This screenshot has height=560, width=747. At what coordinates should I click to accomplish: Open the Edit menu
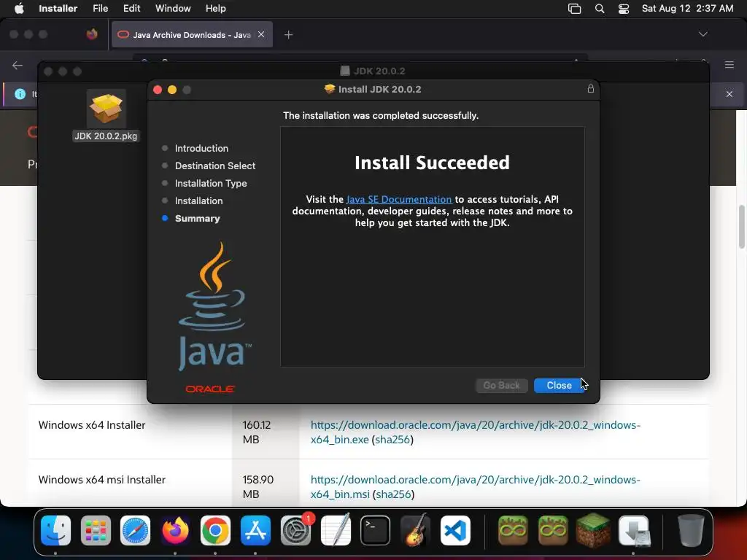[x=131, y=8]
